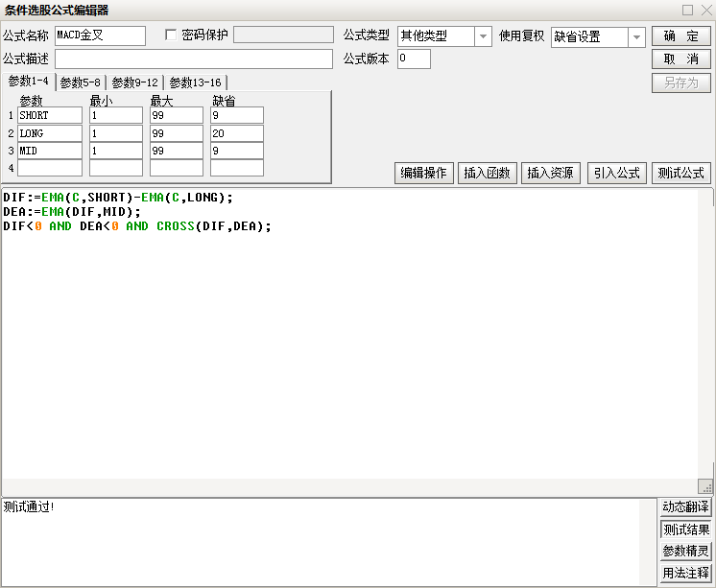Toggle the 密码保护 checkbox
Image resolution: width=716 pixels, height=588 pixels.
(171, 35)
